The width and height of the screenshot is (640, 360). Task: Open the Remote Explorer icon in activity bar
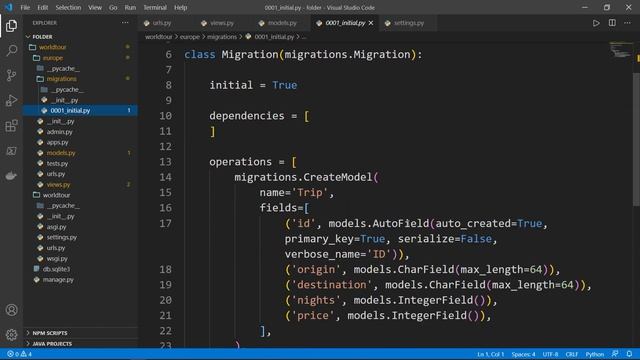(x=11, y=151)
